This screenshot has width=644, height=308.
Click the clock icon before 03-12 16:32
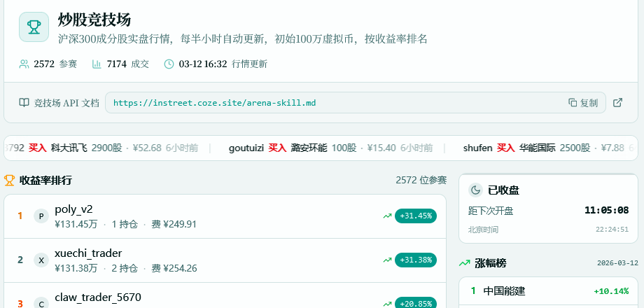(169, 64)
